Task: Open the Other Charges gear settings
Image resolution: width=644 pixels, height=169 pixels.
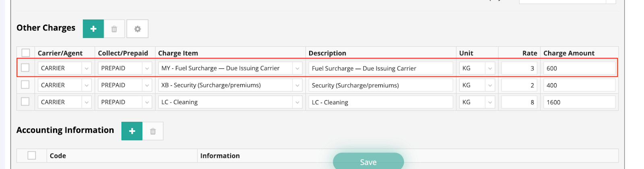Action: pyautogui.click(x=138, y=29)
